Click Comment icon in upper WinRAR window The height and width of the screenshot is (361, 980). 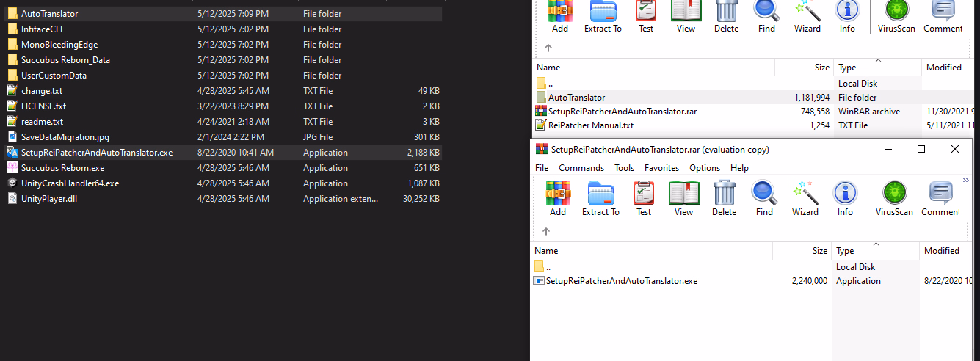(x=943, y=16)
